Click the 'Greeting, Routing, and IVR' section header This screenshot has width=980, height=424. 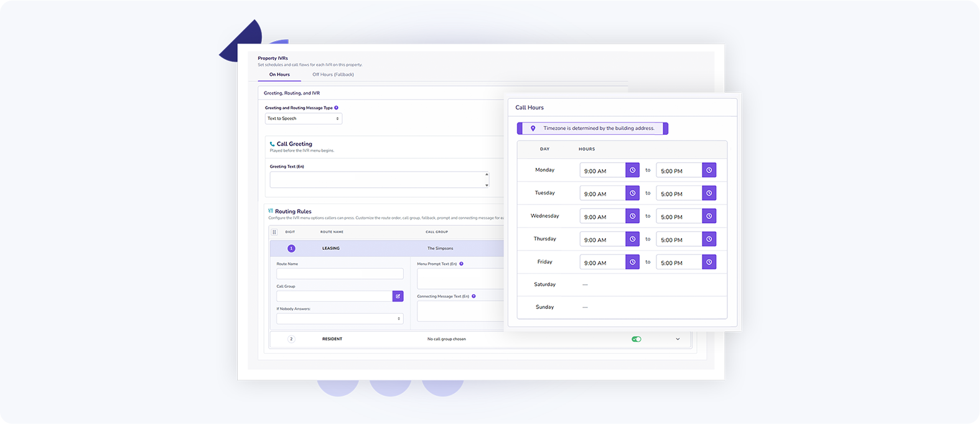[292, 93]
